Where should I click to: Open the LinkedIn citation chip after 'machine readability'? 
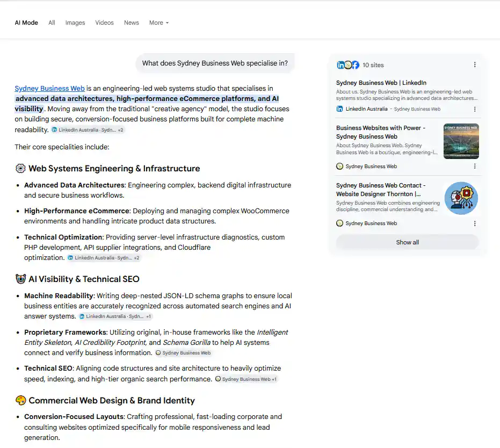(88, 130)
